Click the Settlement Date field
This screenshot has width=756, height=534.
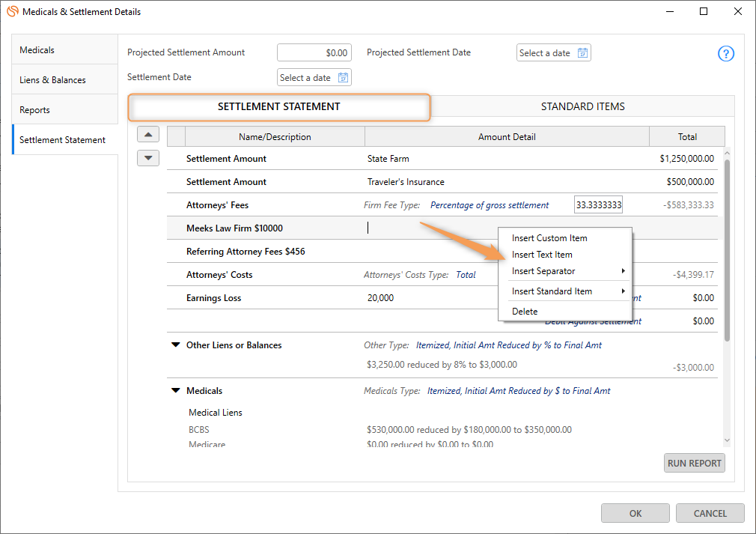[314, 78]
